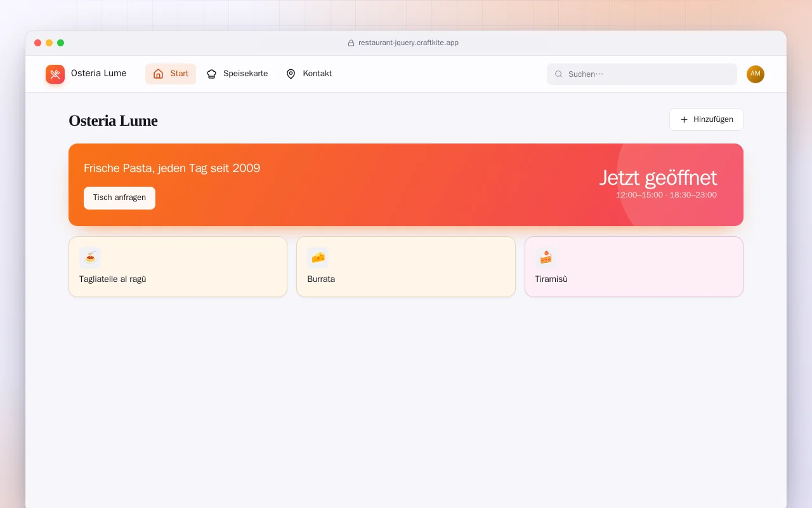Click the Frische Pasta banner headline

[x=172, y=168]
